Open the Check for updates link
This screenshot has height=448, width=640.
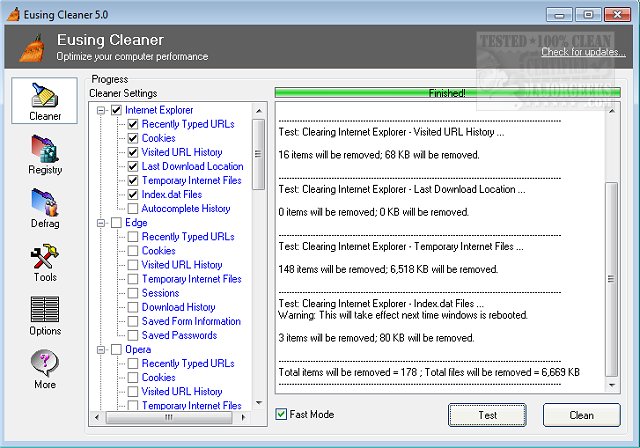tap(583, 52)
